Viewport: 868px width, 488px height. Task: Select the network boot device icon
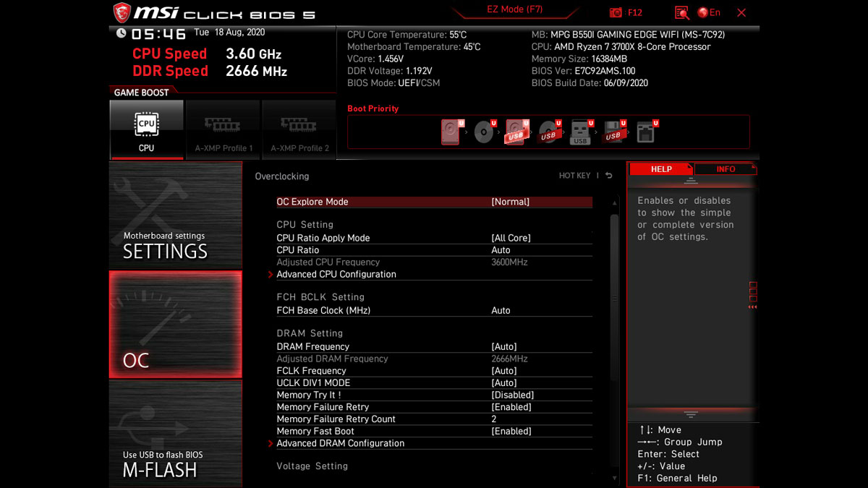[x=646, y=132]
